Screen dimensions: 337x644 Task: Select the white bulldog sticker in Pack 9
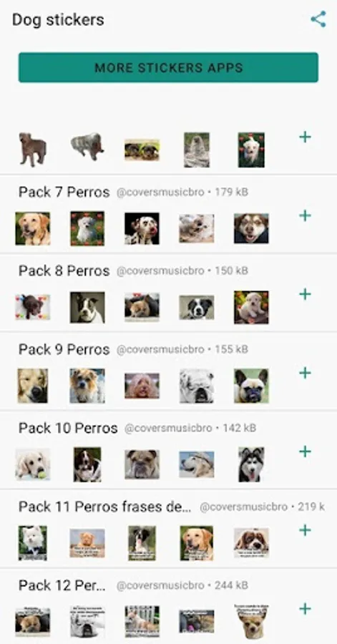click(x=197, y=386)
